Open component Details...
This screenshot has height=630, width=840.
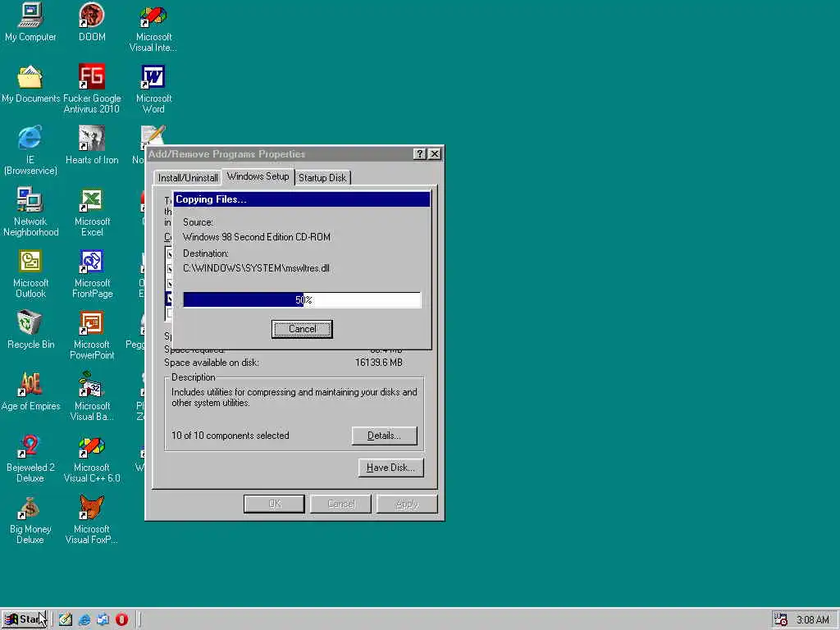(x=384, y=436)
